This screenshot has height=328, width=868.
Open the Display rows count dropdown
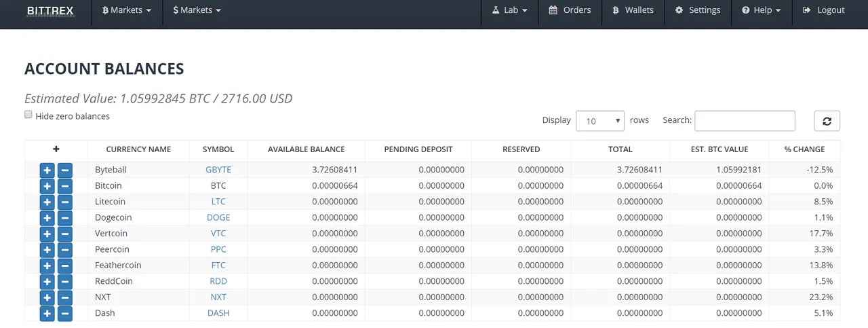[600, 121]
